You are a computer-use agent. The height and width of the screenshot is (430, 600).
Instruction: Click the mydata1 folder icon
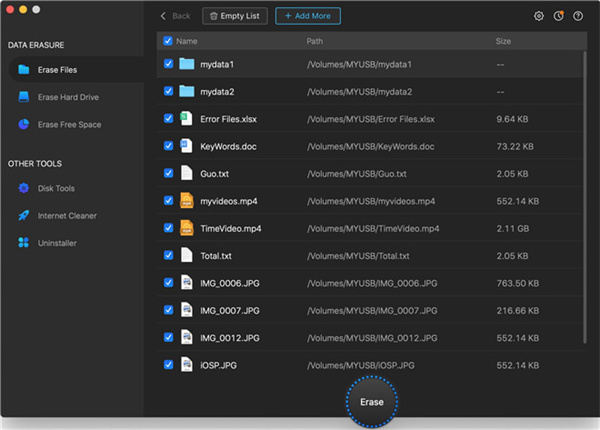[186, 64]
